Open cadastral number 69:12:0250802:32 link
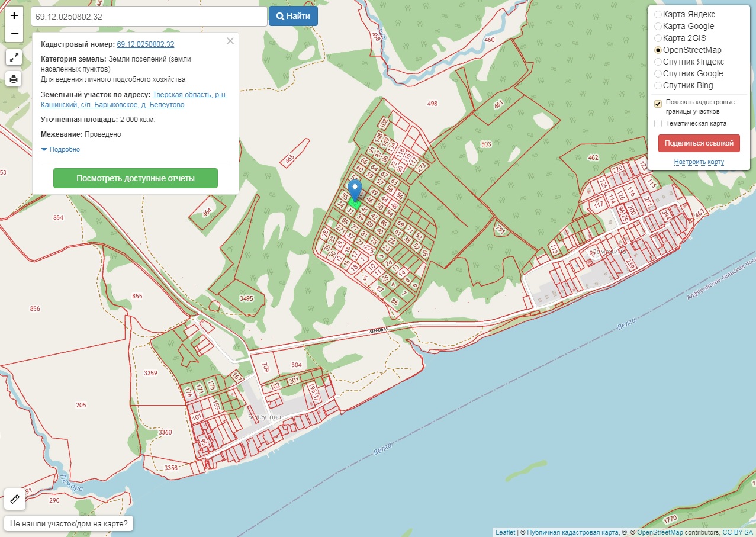The image size is (756, 537). [x=145, y=44]
